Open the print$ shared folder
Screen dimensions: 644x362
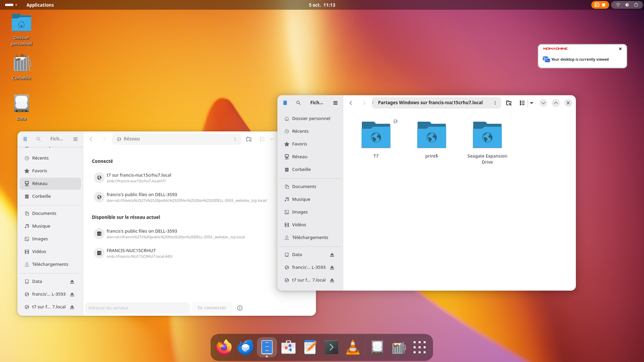(432, 139)
